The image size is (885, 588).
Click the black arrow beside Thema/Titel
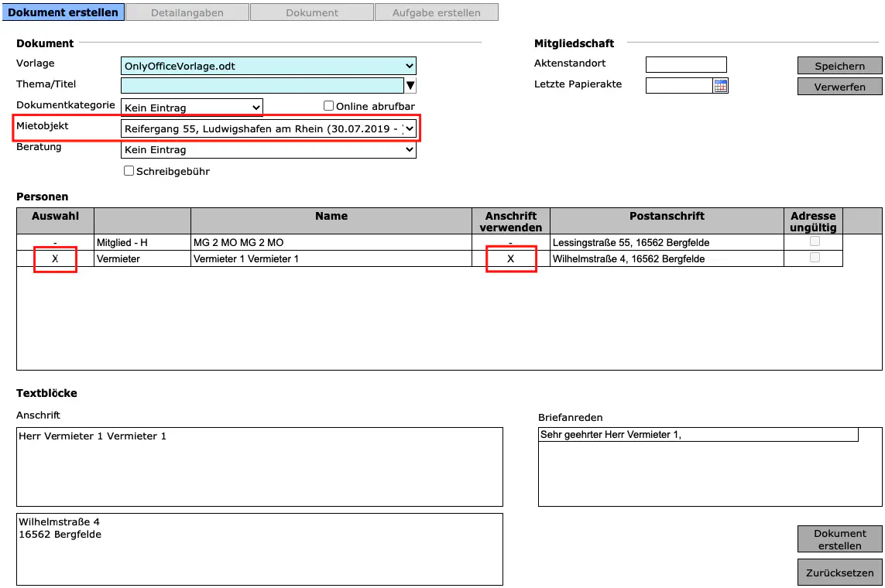[410, 85]
